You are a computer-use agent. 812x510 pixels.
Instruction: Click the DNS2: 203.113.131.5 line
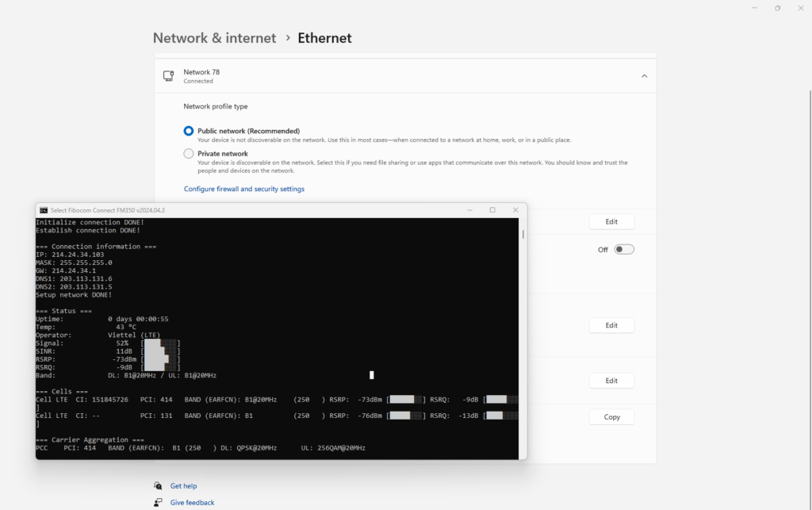(x=74, y=287)
